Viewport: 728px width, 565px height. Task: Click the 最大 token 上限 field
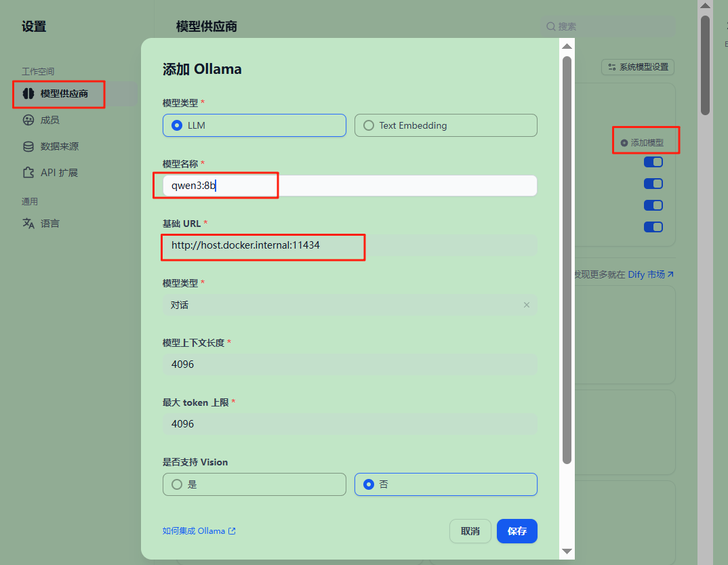[x=350, y=424]
